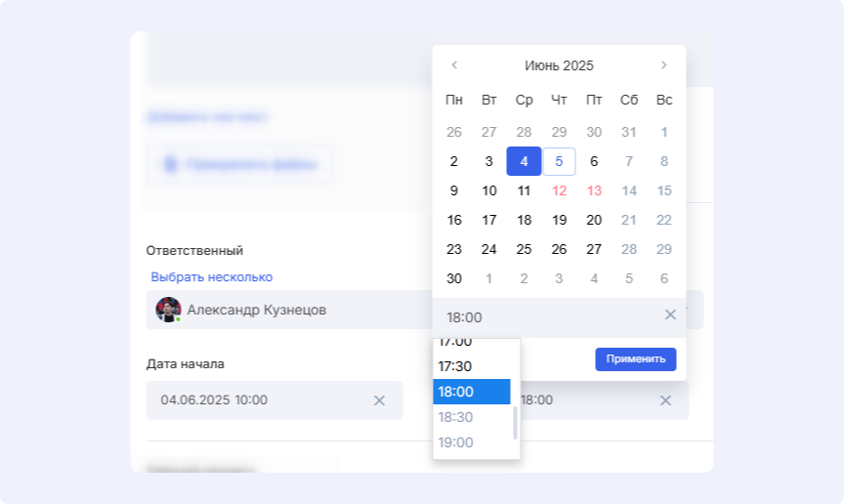
Task: Click Александр Кузнецов avatar
Action: (x=168, y=310)
